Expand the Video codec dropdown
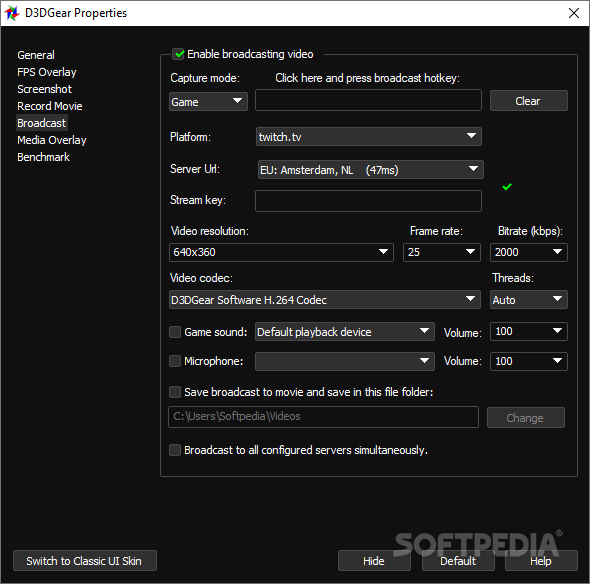Screen dimensions: 590x584 pyautogui.click(x=325, y=300)
